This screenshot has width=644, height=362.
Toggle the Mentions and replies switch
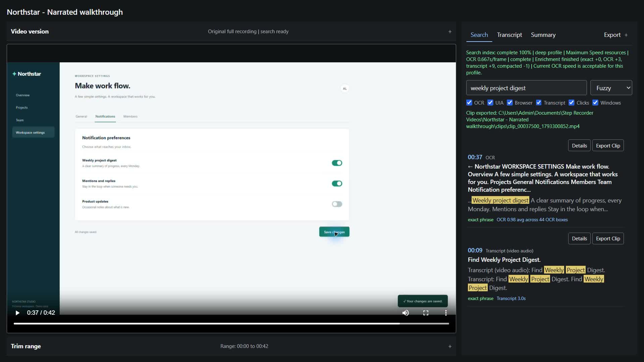[x=337, y=183]
